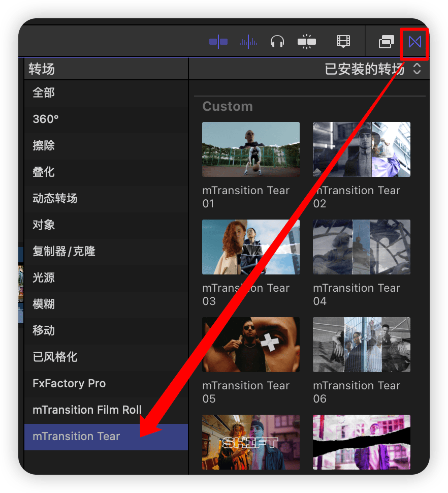The height and width of the screenshot is (493, 448).
Task: Choose the 擦除 category in sidebar
Action: (x=44, y=145)
